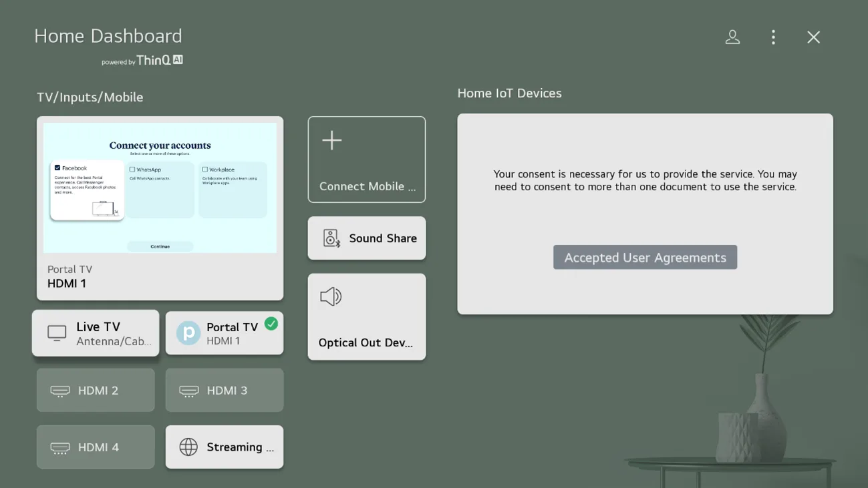Image resolution: width=868 pixels, height=488 pixels.
Task: Select the Sound Share tile label
Action: (x=382, y=238)
